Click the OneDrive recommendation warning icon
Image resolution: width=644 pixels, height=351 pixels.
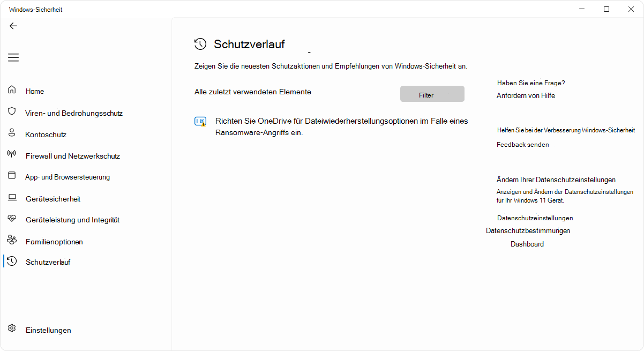coord(200,122)
